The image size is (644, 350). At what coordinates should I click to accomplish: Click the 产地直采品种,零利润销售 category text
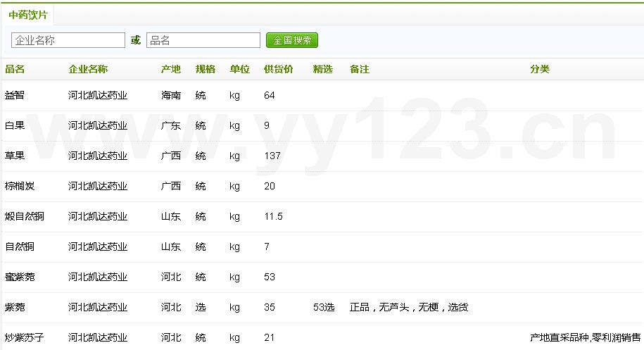586,337
